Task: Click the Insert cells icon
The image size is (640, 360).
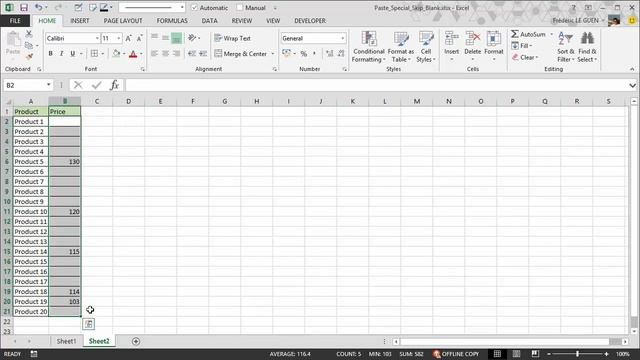Action: tap(451, 39)
